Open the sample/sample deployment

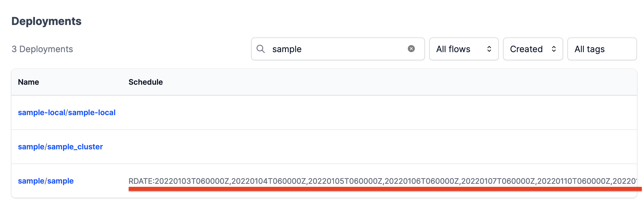pyautogui.click(x=46, y=181)
